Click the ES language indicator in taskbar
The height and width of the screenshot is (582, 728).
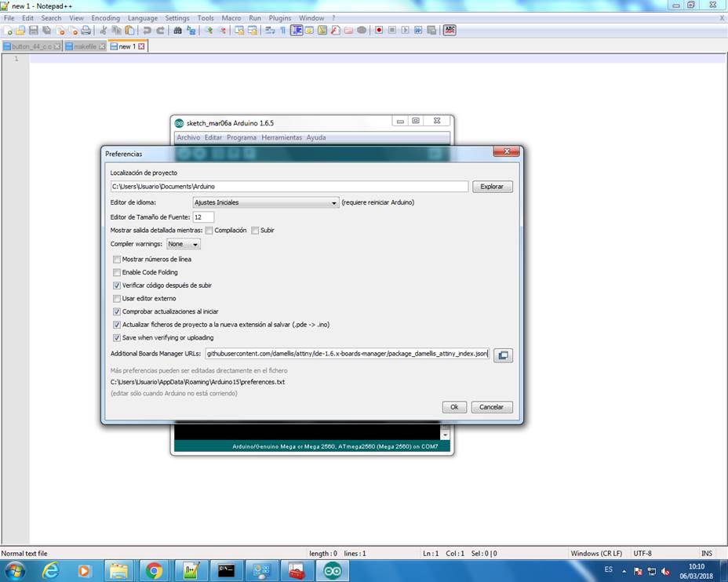[608, 569]
